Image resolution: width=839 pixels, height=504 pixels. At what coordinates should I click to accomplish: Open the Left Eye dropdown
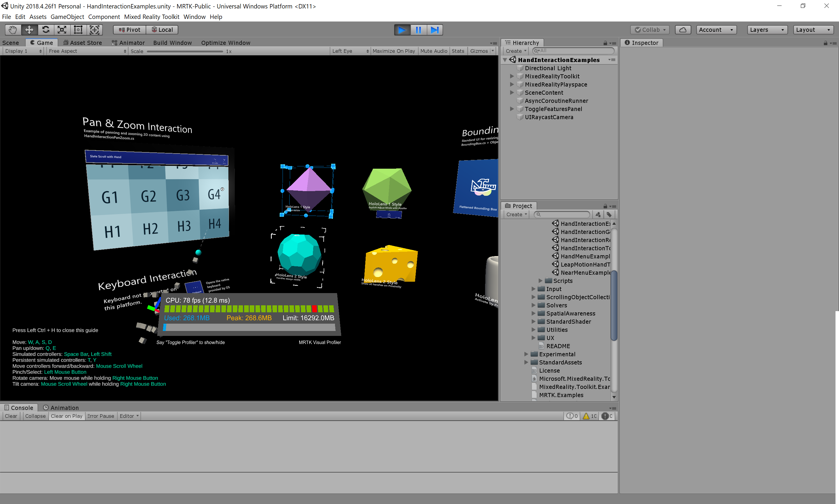(350, 51)
